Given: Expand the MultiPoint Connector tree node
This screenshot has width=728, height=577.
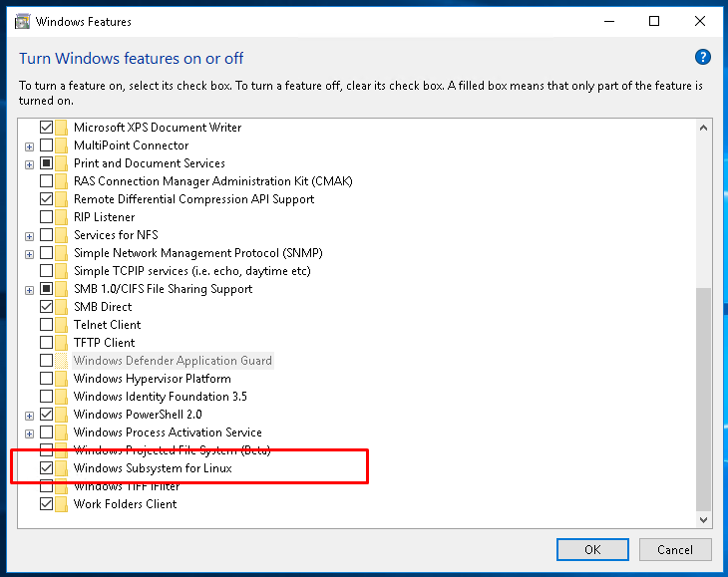Looking at the screenshot, I should pyautogui.click(x=29, y=147).
